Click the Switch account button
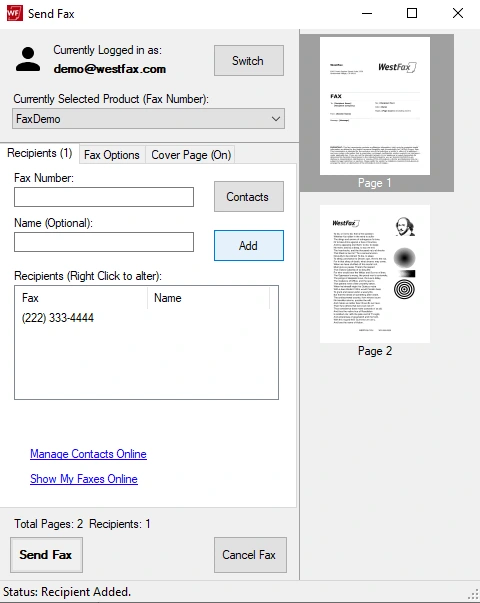 tap(249, 60)
